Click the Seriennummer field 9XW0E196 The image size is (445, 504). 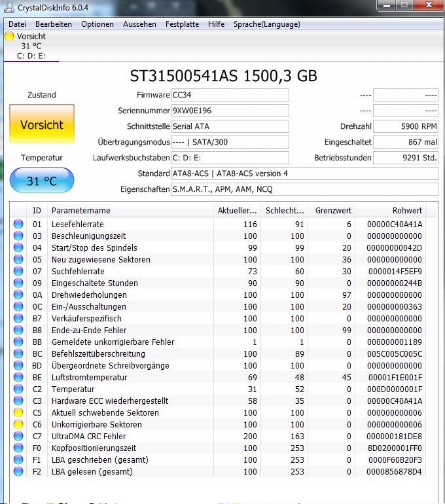pos(230,111)
